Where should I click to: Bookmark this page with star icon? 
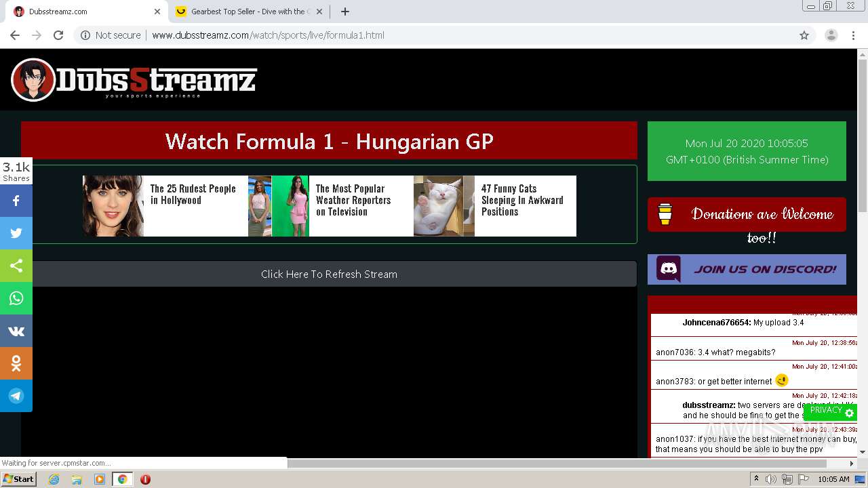pyautogui.click(x=804, y=35)
